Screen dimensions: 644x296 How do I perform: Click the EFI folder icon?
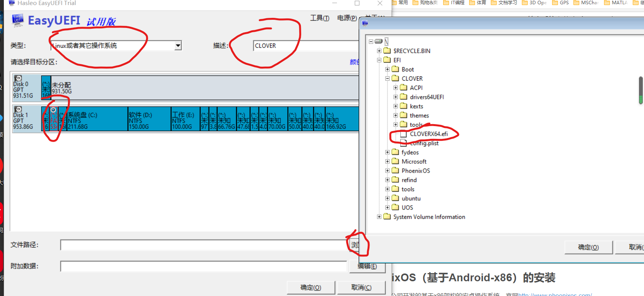(387, 60)
